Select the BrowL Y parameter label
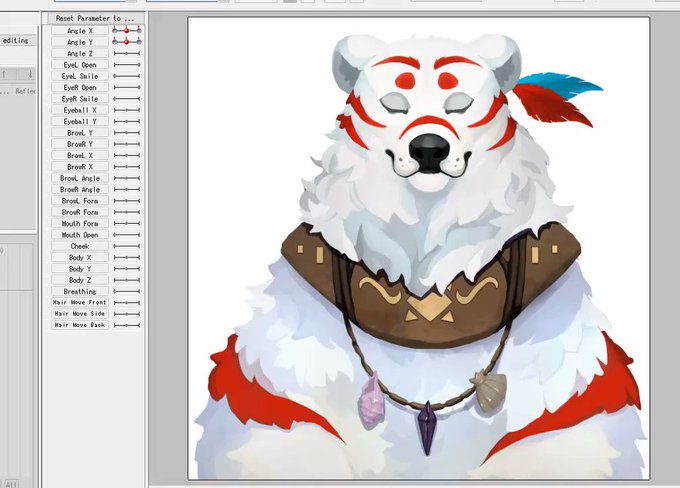Image resolution: width=680 pixels, height=488 pixels. pyautogui.click(x=80, y=133)
